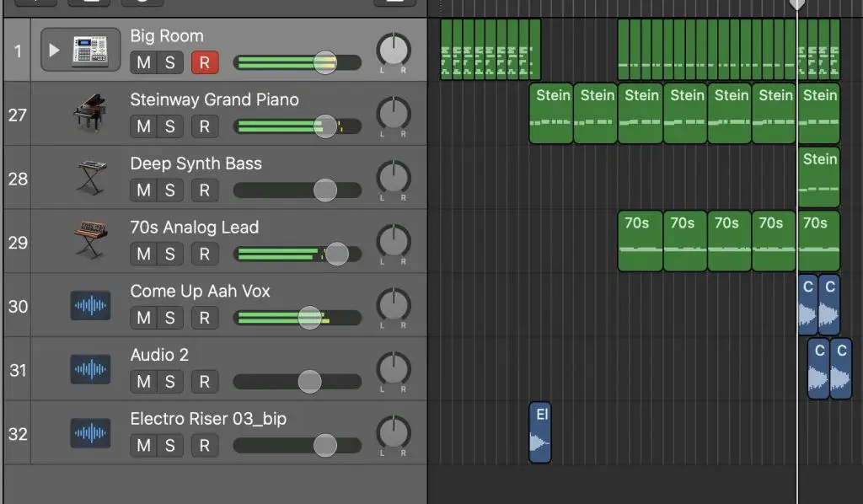Image resolution: width=863 pixels, height=504 pixels.
Task: Select the Deep Synth Bass keyboard icon
Action: click(x=91, y=177)
